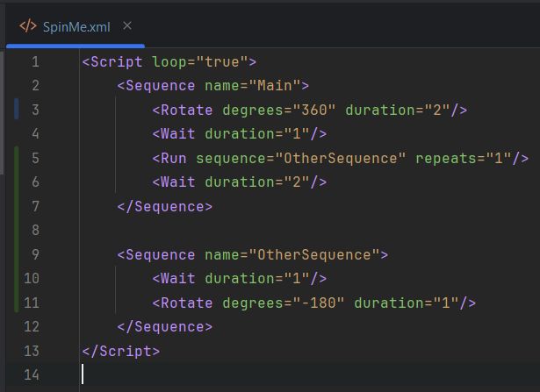
Task: Click the "Main" name value
Action: [275, 86]
